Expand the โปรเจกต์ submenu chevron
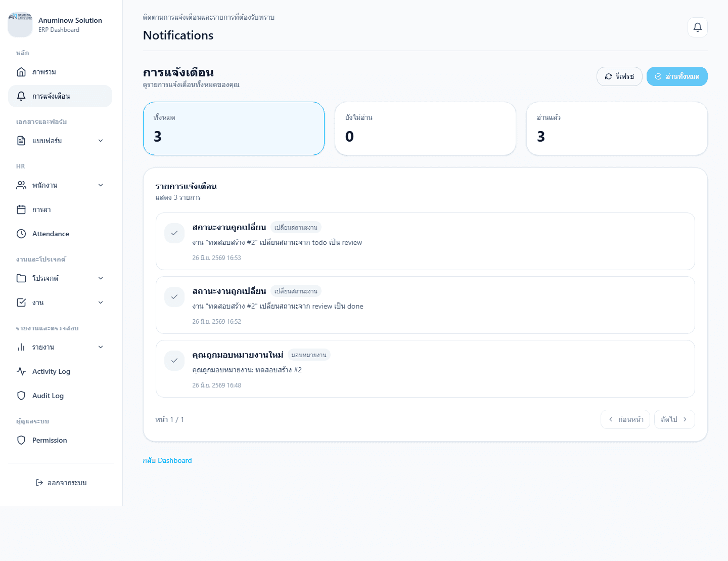This screenshot has width=728, height=561. (x=101, y=278)
